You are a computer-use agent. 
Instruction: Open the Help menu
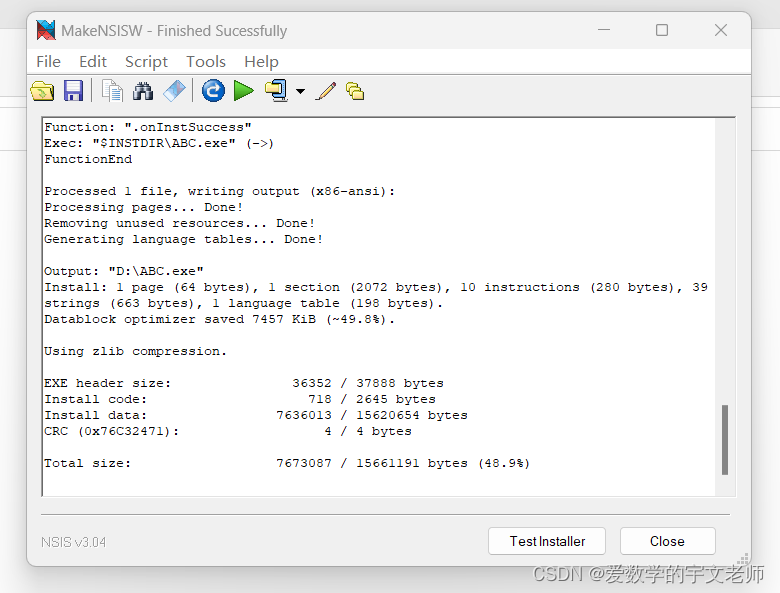point(261,62)
